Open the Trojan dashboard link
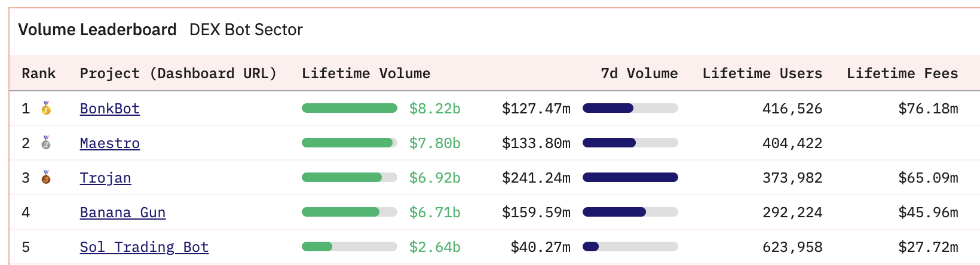The height and width of the screenshot is (265, 980). coord(105,178)
